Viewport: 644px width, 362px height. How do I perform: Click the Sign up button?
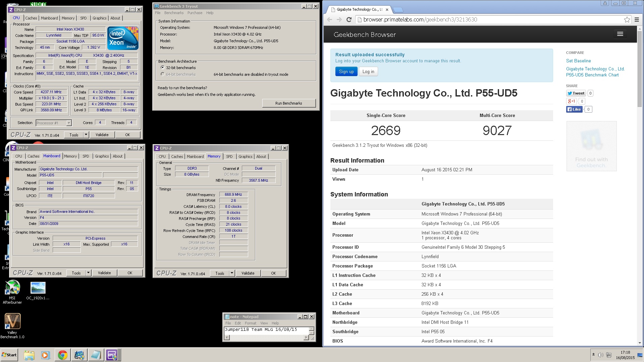[346, 71]
